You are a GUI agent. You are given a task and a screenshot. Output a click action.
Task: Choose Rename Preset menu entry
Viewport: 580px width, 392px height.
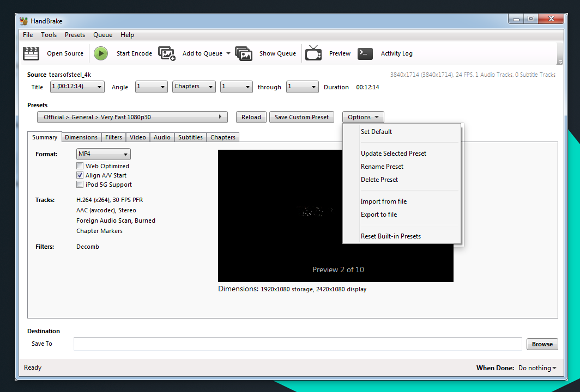(x=402, y=166)
